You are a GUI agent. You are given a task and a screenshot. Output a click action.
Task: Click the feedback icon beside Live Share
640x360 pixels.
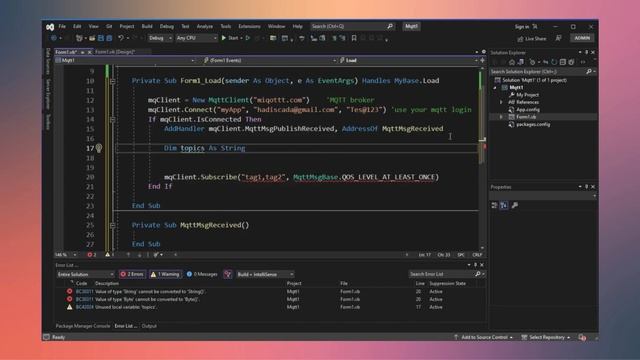tap(558, 38)
